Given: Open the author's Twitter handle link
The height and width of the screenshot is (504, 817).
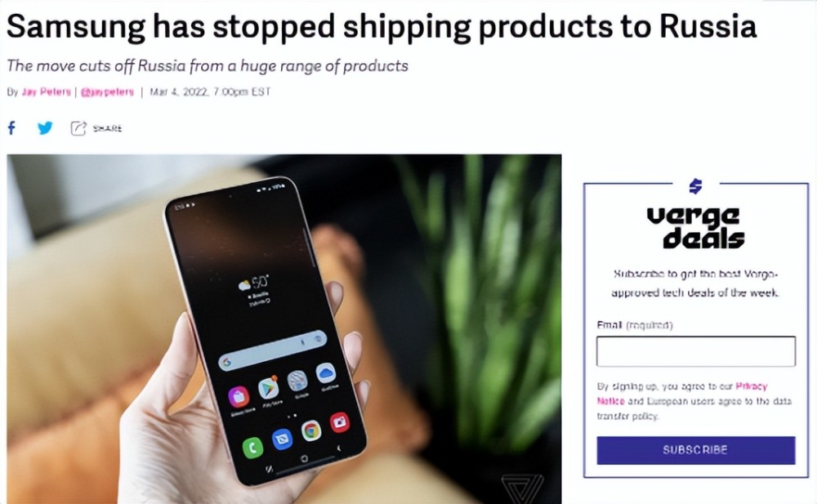Looking at the screenshot, I should tap(107, 92).
